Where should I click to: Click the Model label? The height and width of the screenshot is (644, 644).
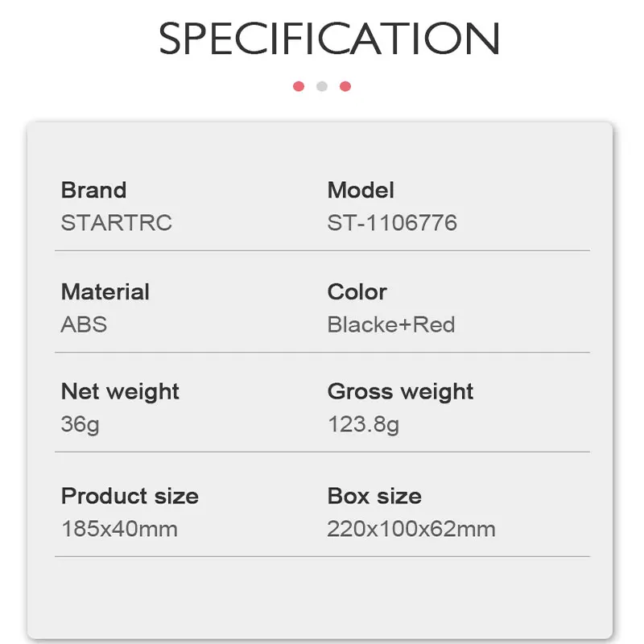[x=361, y=190]
